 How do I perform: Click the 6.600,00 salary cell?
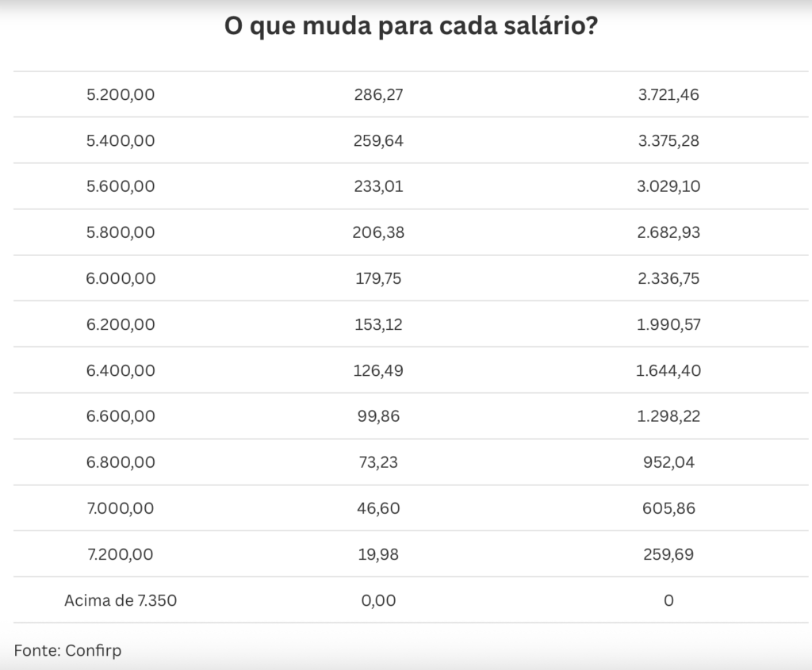point(121,417)
